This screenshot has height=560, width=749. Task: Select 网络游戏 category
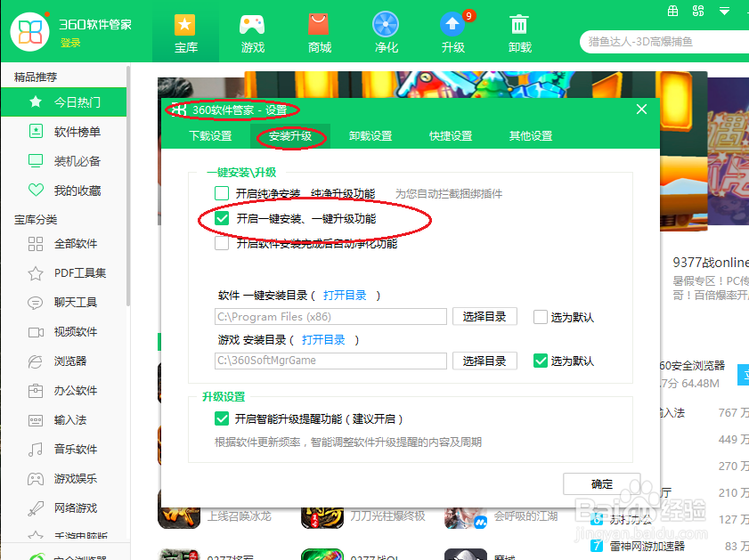(64, 508)
